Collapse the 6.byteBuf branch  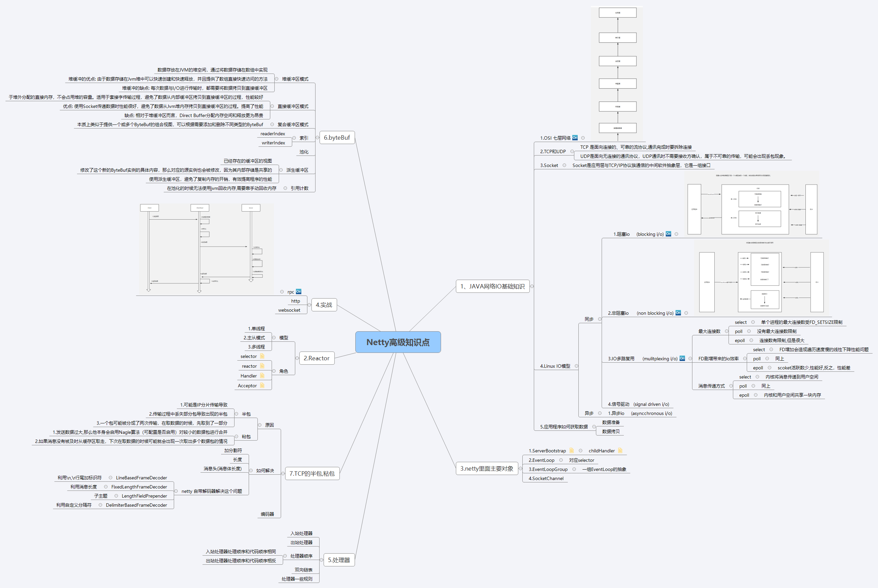point(317,138)
